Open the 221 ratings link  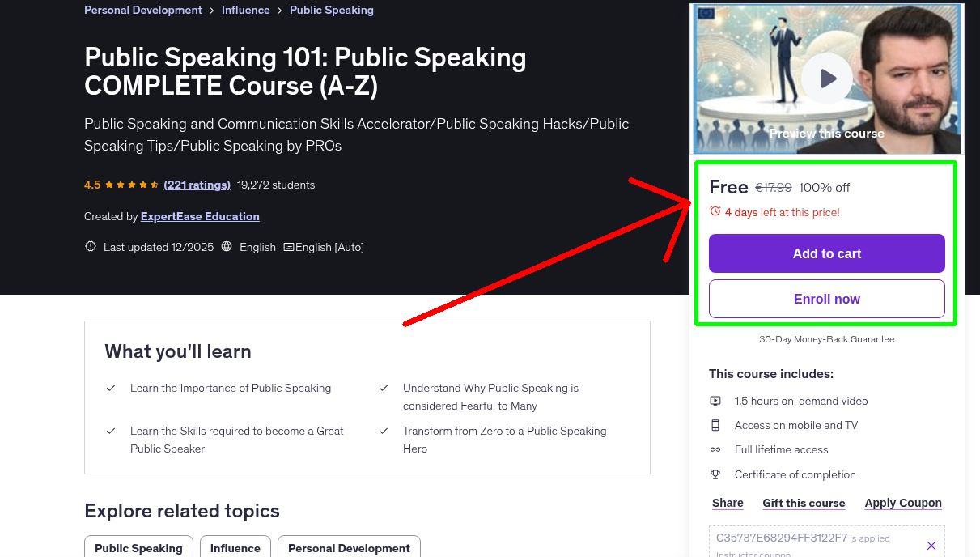click(197, 185)
